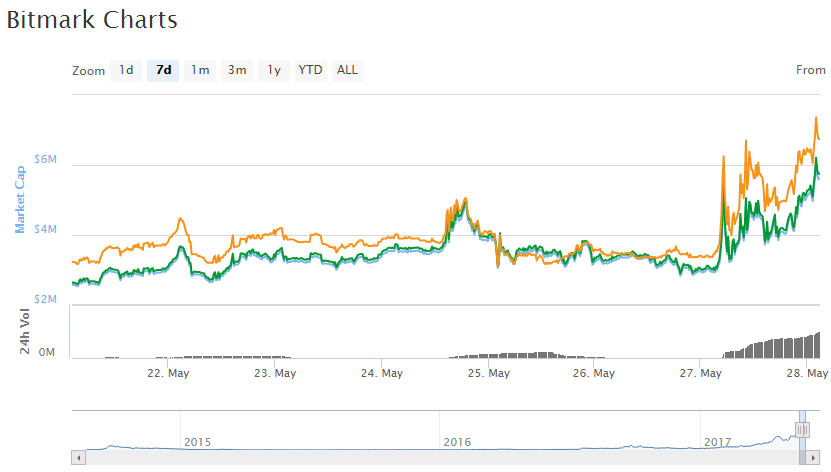831x472 pixels.
Task: Click the 22. May axis label
Action: pyautogui.click(x=168, y=373)
